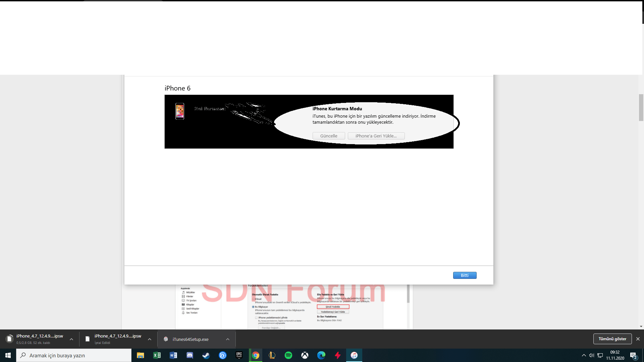The image size is (644, 362).
Task: Open Ubisoft Connect taskbar icon
Action: tap(223, 355)
